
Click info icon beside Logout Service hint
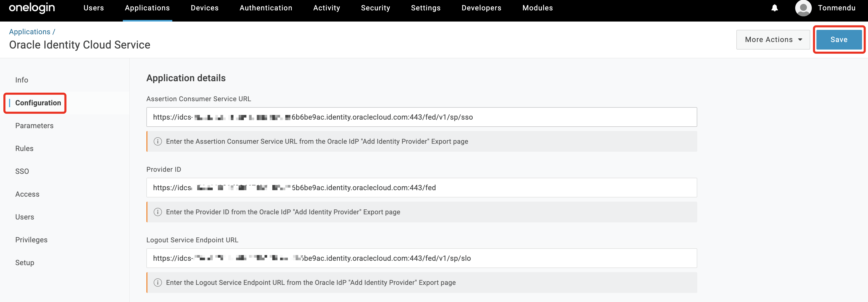pos(157,283)
